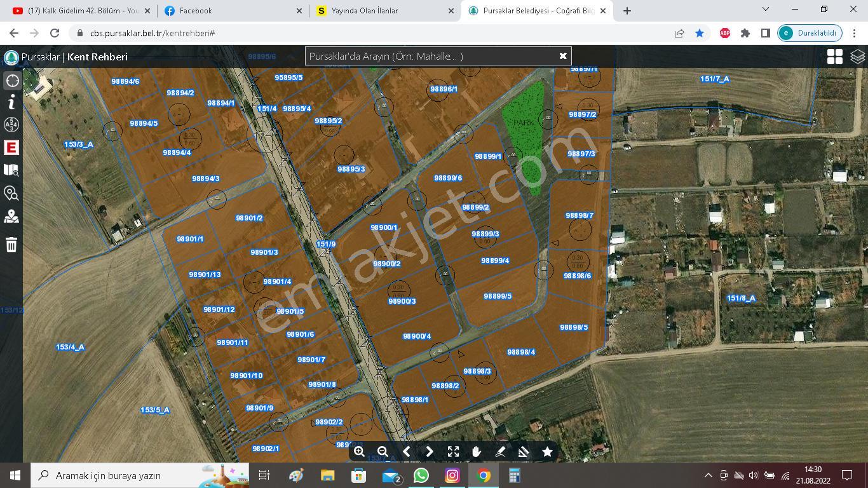Click the browser back button
Image resolution: width=868 pixels, height=488 pixels.
pyautogui.click(x=13, y=33)
